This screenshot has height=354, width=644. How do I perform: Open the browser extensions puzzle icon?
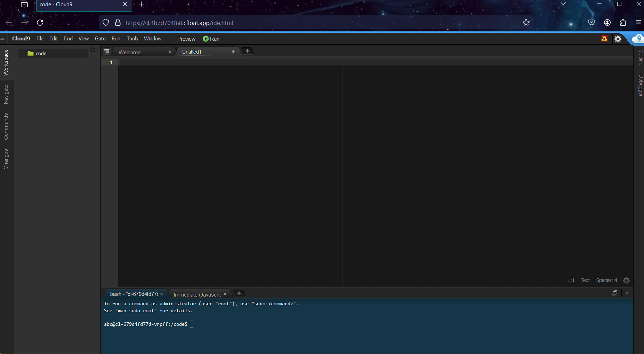(623, 23)
